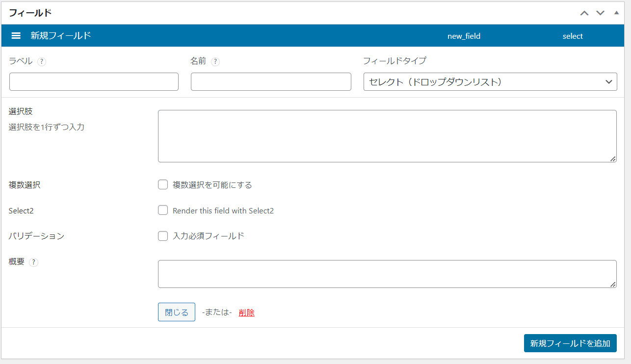631x364 pixels.
Task: Click the new_field name in the blue bar
Action: [464, 36]
